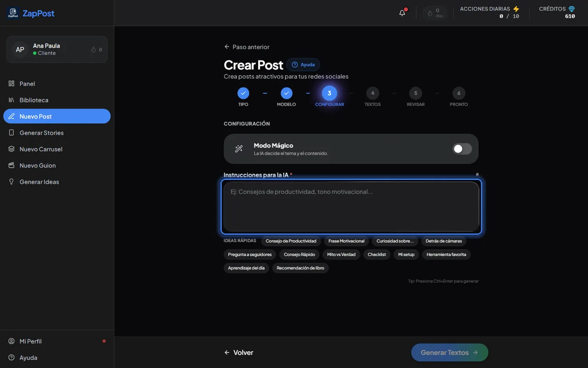Pick the Detrás de cámaras chip

[444, 241]
